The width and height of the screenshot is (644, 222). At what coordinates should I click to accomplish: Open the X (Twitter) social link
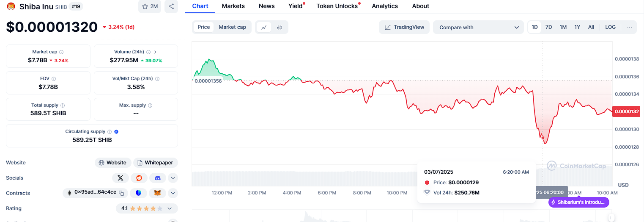pos(121,178)
